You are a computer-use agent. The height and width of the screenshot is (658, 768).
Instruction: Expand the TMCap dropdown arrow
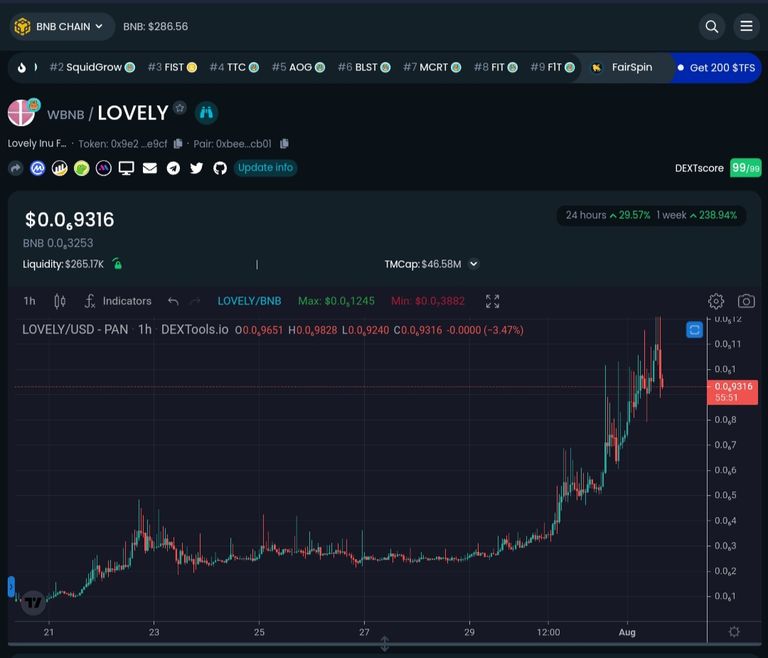pos(473,264)
